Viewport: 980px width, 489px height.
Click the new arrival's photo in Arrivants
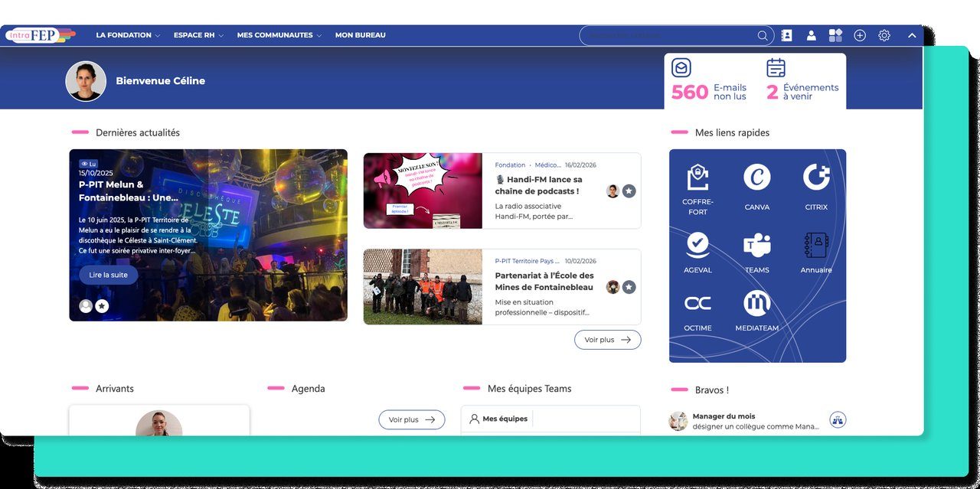click(159, 423)
